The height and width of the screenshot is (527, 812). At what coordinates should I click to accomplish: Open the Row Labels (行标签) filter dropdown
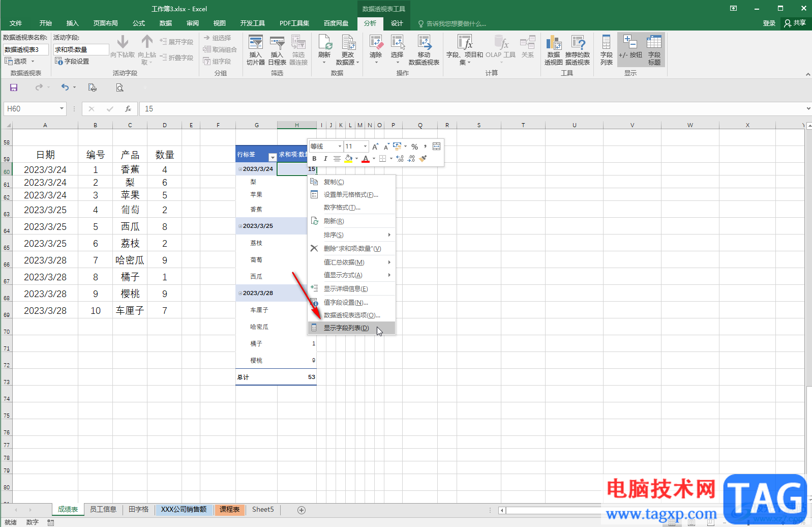(273, 157)
